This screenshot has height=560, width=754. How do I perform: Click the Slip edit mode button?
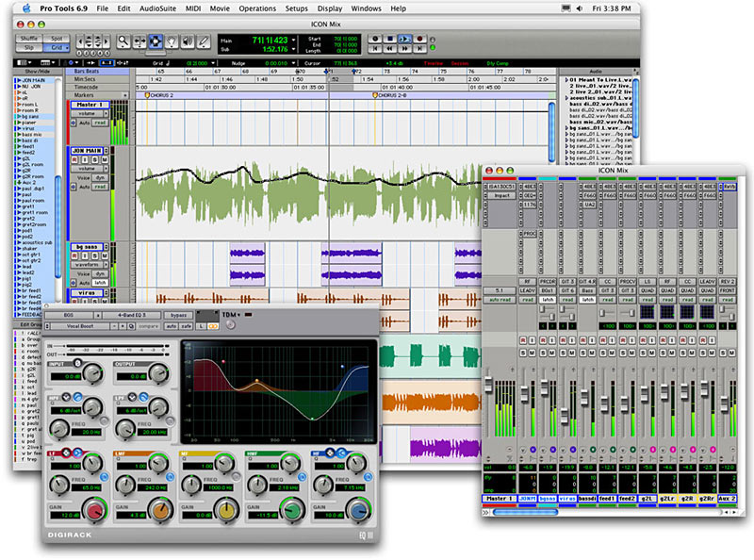tap(29, 48)
